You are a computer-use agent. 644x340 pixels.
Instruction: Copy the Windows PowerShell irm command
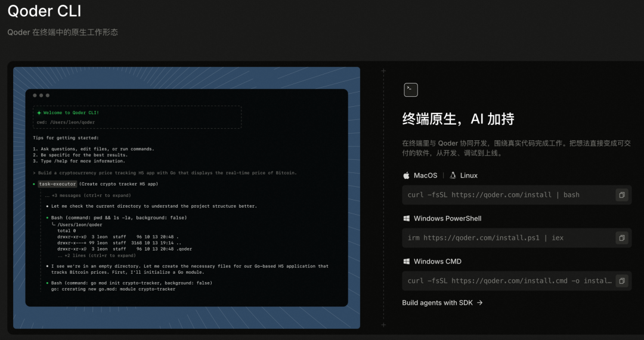point(622,238)
